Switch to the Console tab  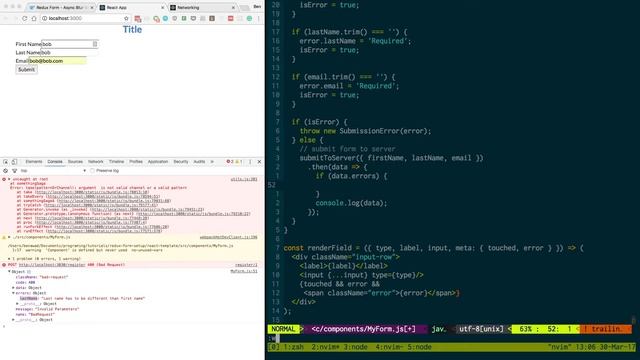pyautogui.click(x=55, y=162)
